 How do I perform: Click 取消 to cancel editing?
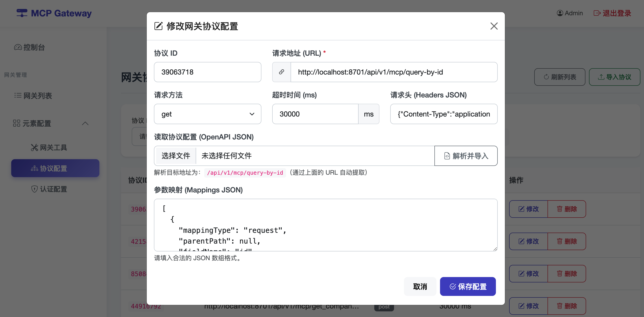(x=420, y=286)
